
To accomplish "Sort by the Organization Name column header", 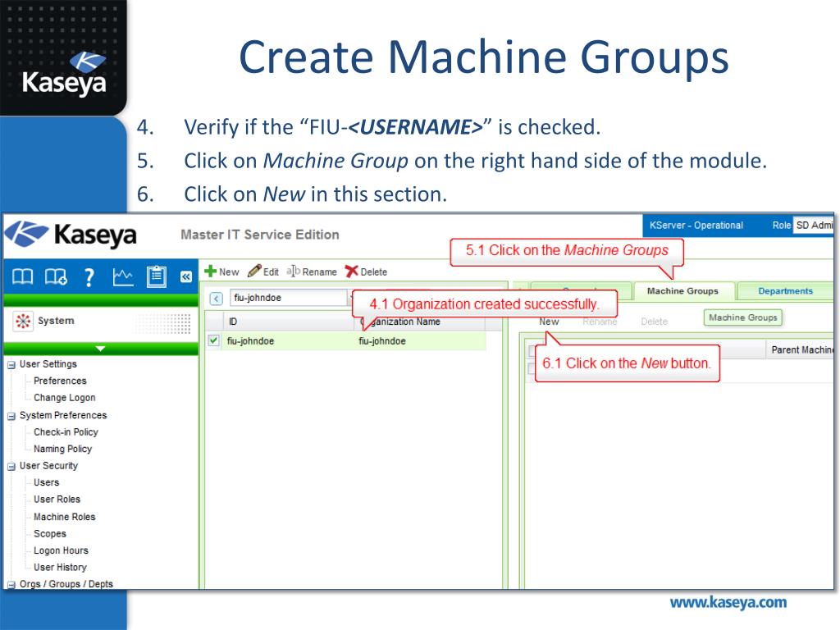I will [419, 322].
